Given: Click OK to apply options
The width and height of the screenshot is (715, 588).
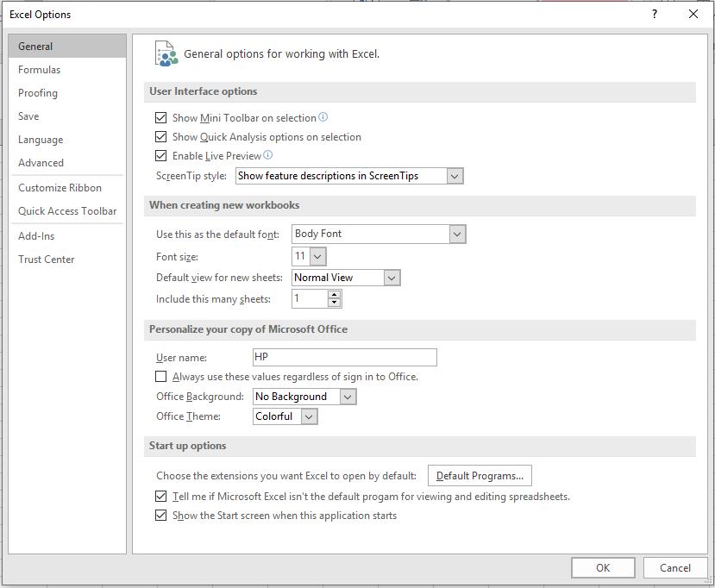Looking at the screenshot, I should point(603,567).
